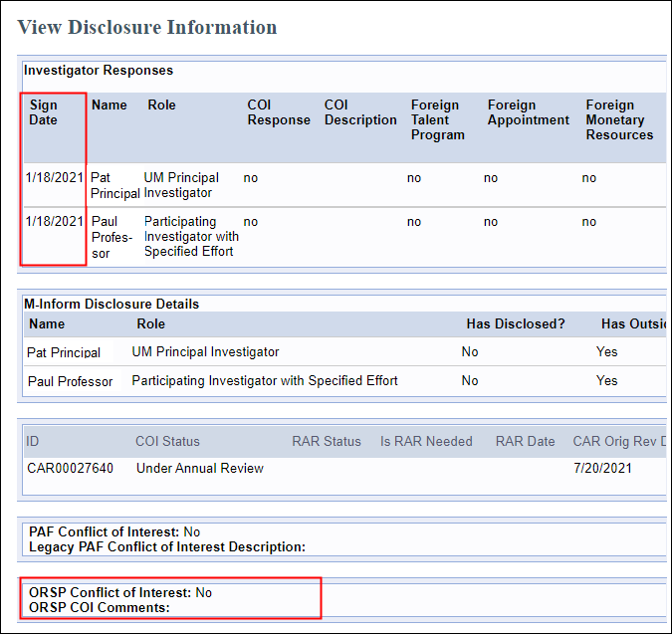The height and width of the screenshot is (634, 672).
Task: Click the 'Foreign Talent Program' column header
Action: click(x=438, y=119)
